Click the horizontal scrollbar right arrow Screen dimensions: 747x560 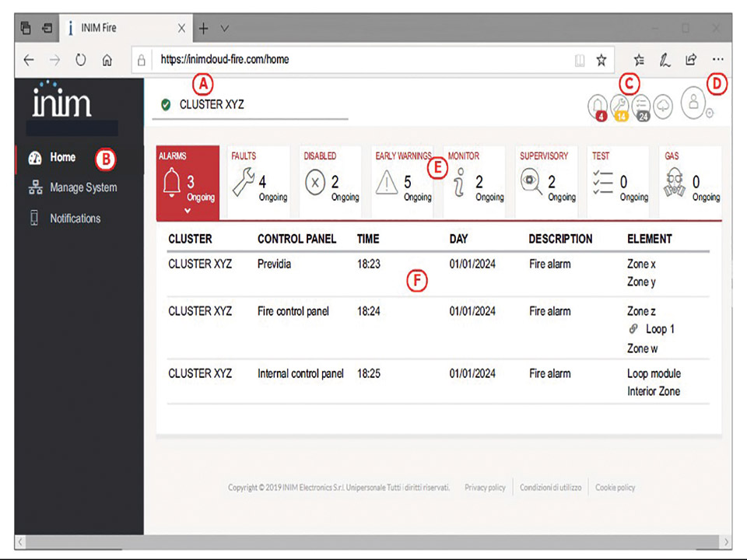725,541
